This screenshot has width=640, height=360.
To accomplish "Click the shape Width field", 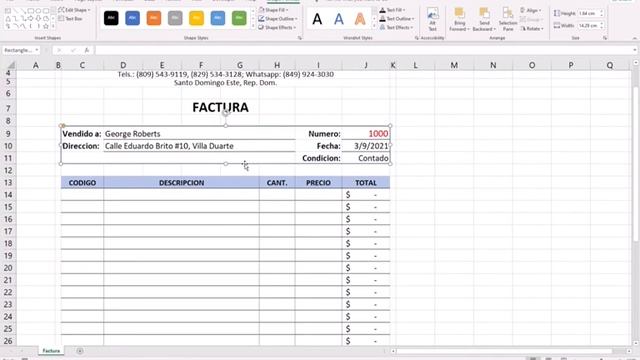I will (x=588, y=25).
